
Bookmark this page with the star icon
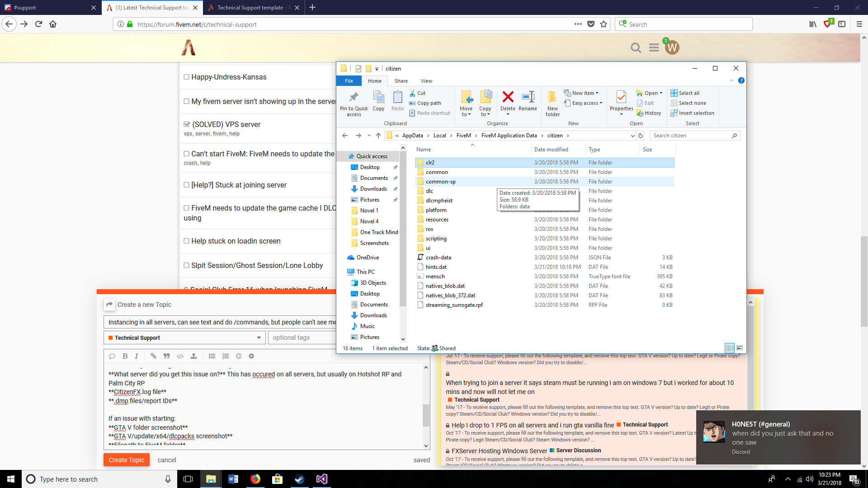[604, 24]
